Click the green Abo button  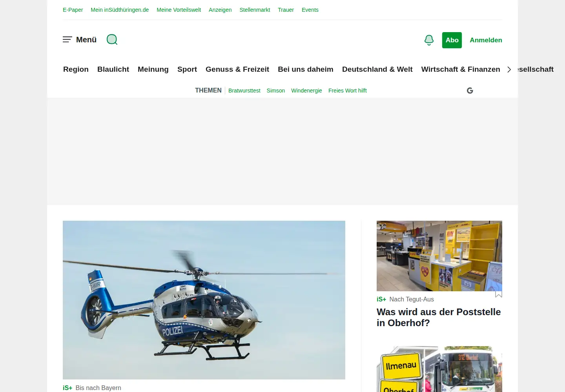(x=452, y=40)
